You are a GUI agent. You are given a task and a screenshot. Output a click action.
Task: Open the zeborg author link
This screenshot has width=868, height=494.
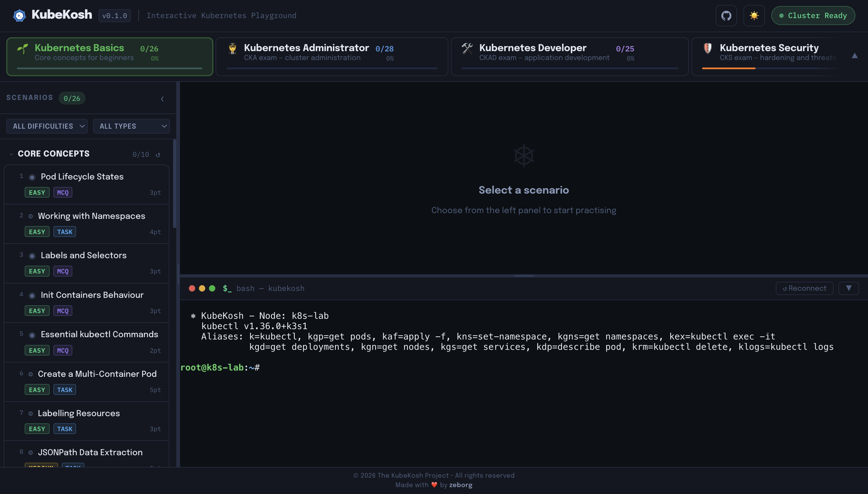coord(460,485)
